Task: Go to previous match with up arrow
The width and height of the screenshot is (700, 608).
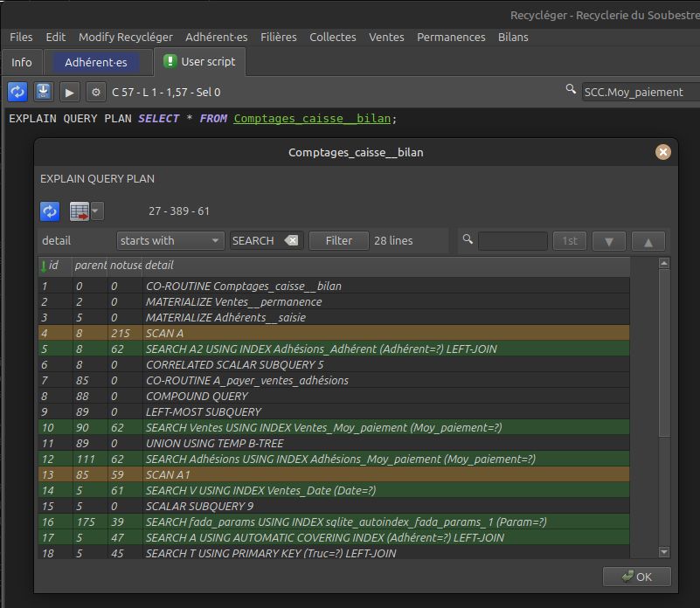Action: click(648, 241)
